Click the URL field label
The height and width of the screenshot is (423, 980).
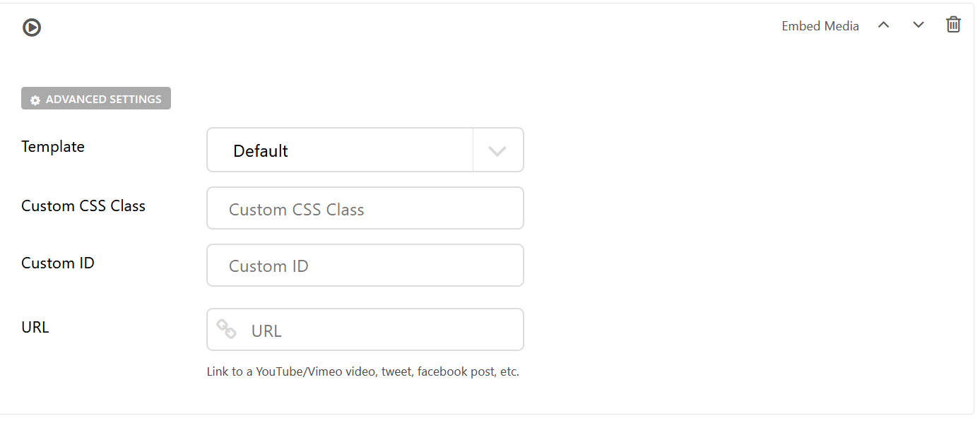[x=35, y=328]
